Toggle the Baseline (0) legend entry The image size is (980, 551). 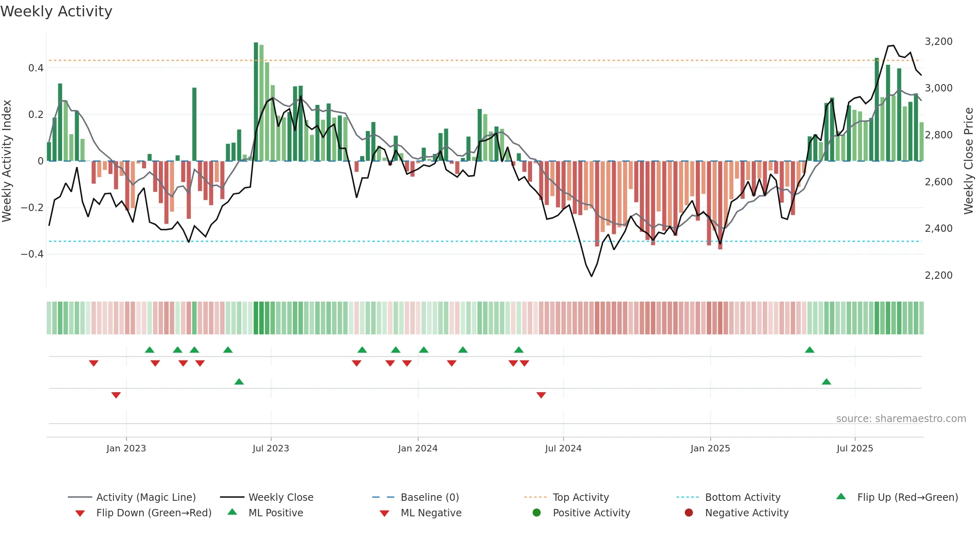415,497
